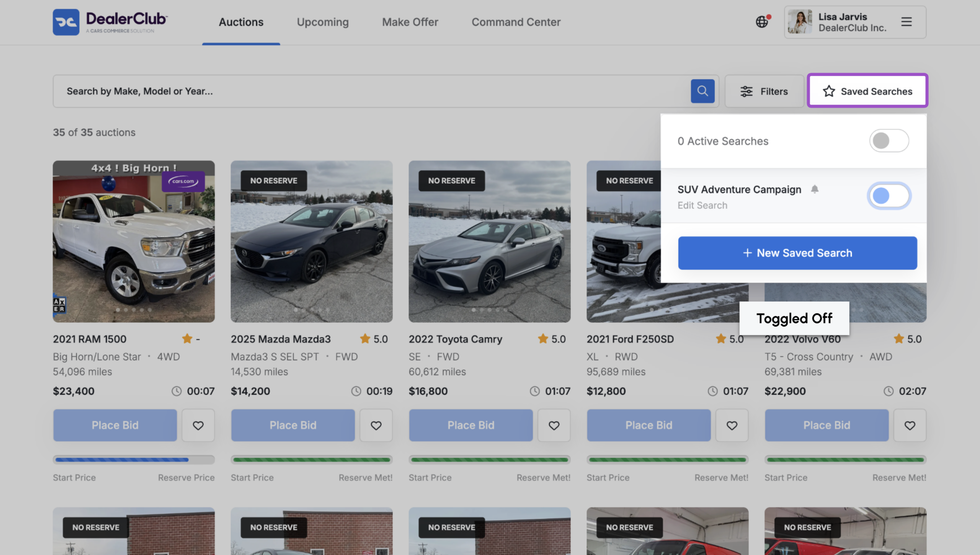Image resolution: width=980 pixels, height=555 pixels.
Task: Click NO RESERVE badge on Toyota Camry photo
Action: click(452, 181)
